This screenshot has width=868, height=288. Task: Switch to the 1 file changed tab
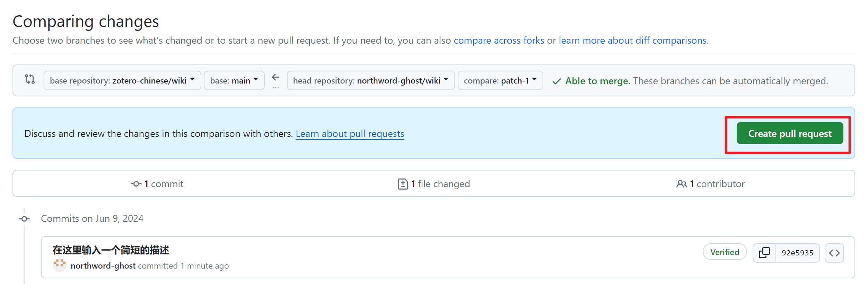(x=434, y=184)
